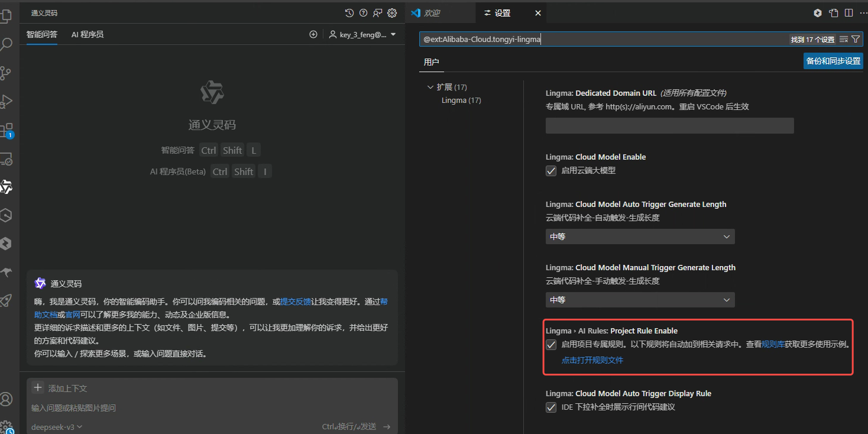Send the chat message with arrow icon

(x=387, y=426)
